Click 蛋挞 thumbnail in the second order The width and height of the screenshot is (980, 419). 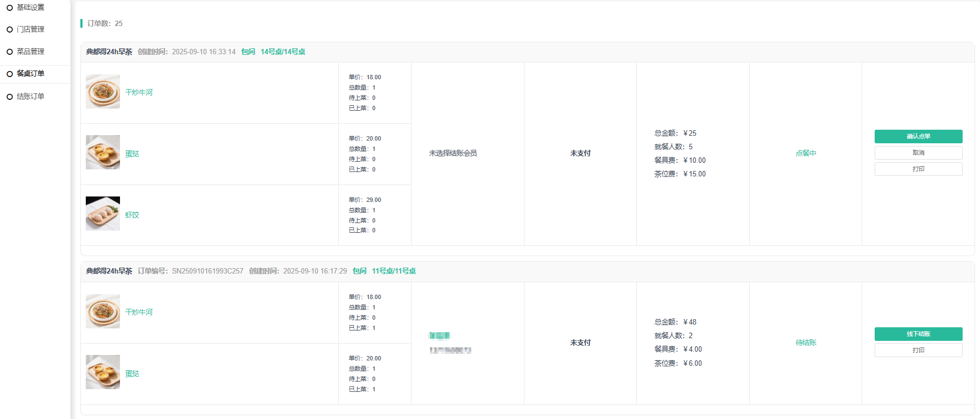tap(103, 372)
